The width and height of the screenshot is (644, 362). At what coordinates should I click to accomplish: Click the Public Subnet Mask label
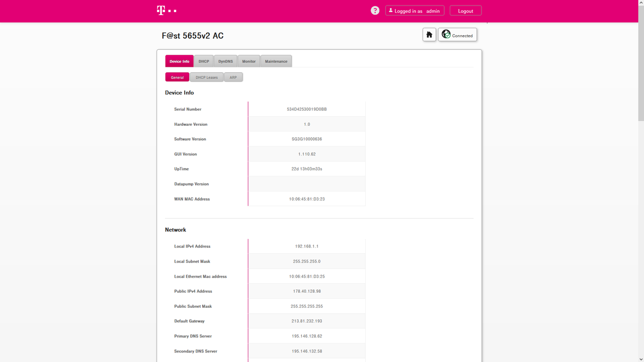coord(193,306)
